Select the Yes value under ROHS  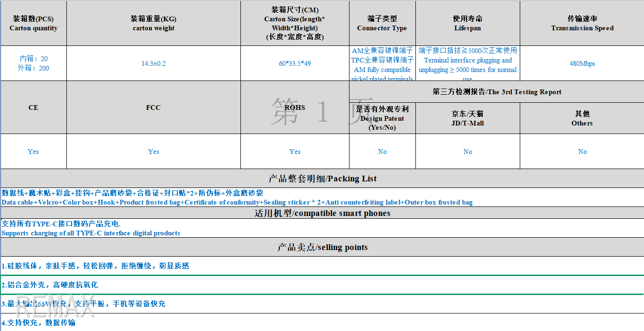click(x=294, y=152)
